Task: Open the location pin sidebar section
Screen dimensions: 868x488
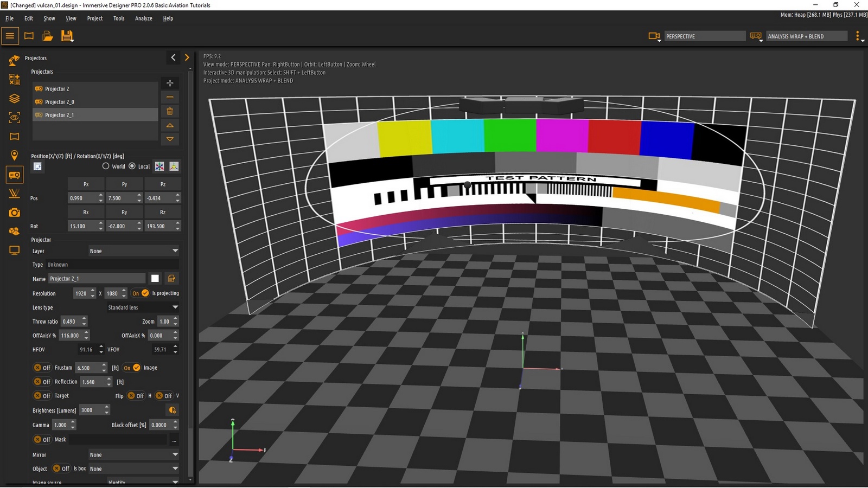Action: [x=14, y=156]
